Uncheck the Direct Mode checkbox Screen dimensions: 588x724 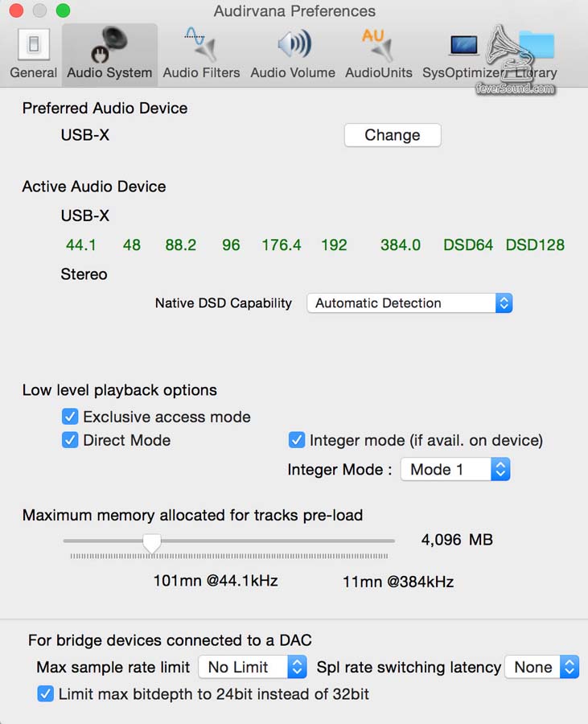point(70,440)
